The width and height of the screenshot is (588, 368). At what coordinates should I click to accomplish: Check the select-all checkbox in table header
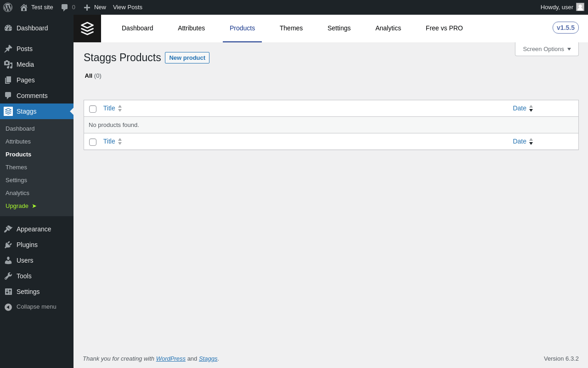[x=93, y=109]
